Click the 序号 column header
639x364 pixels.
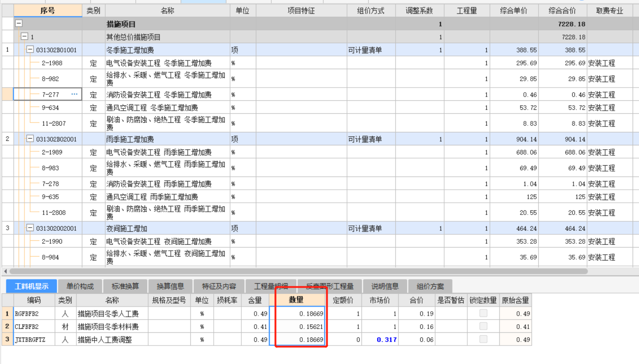click(48, 10)
